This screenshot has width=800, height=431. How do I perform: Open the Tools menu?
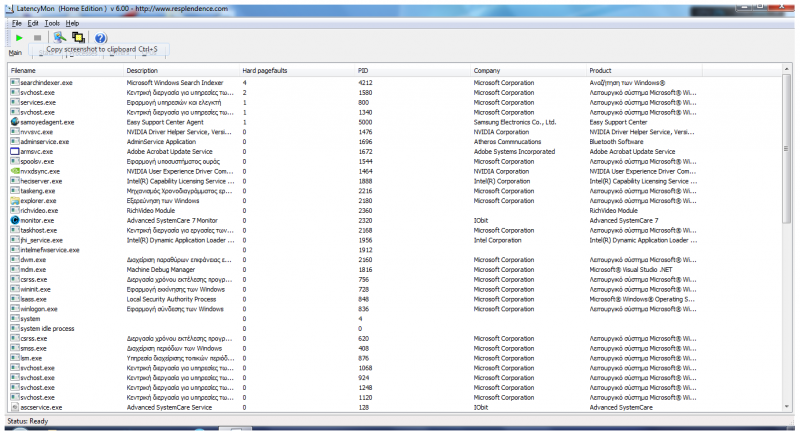point(52,22)
